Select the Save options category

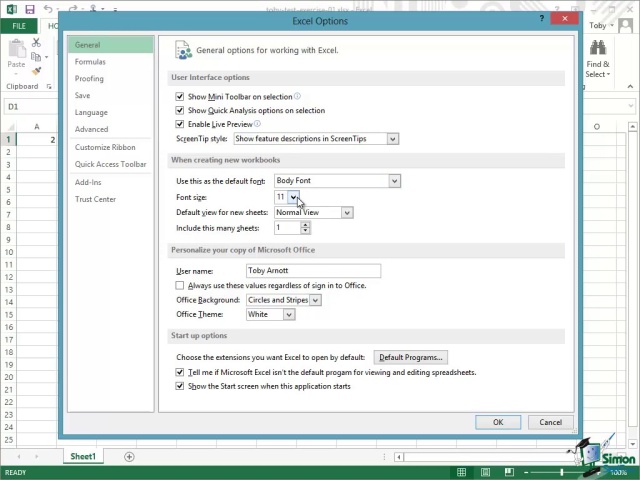pyautogui.click(x=111, y=95)
